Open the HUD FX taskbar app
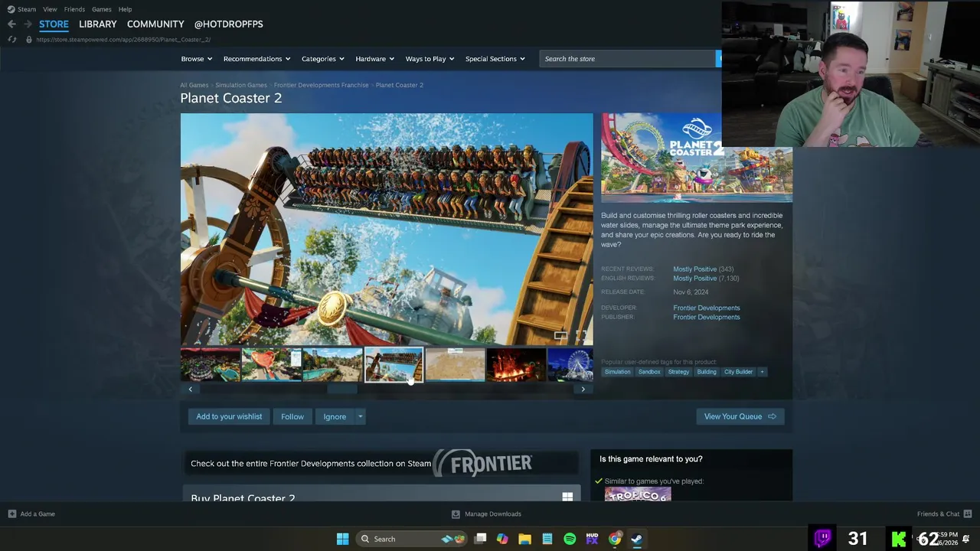Screen dimensions: 980x551 [x=592, y=539]
